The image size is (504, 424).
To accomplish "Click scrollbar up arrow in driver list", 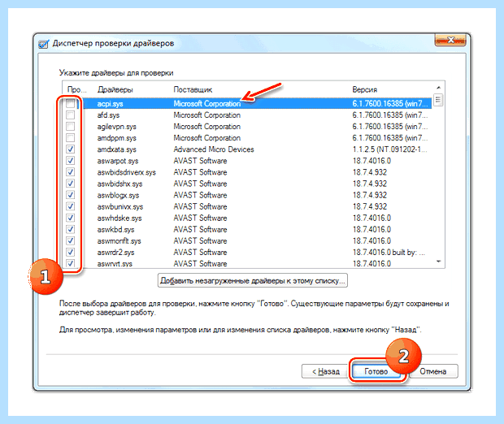I will [438, 88].
